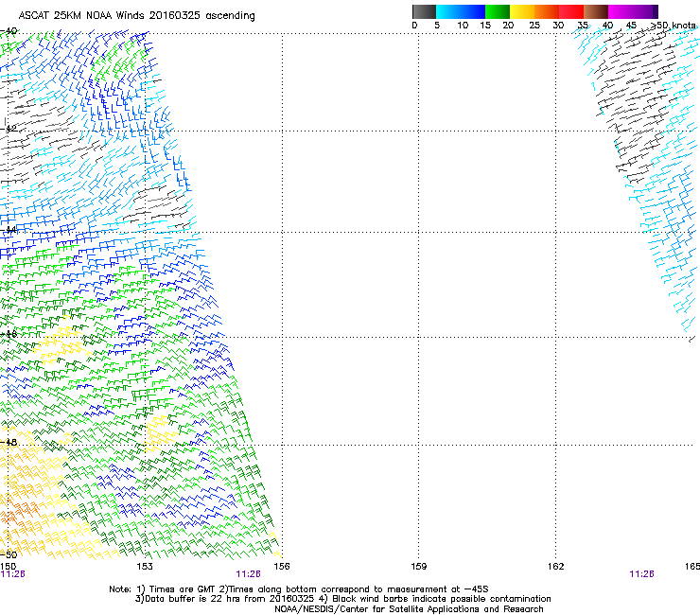Click the purple '11:26' time below longitude 150
Image resolution: width=700 pixels, height=615 pixels.
[13, 574]
